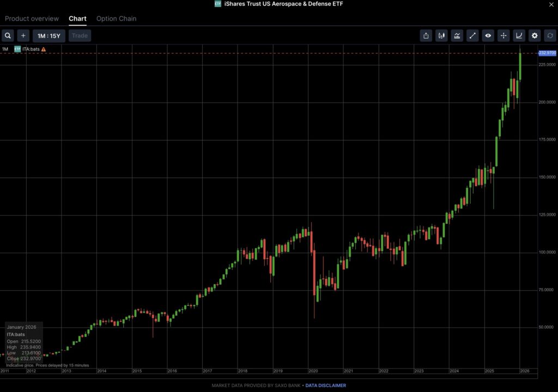This screenshot has width=558, height=392.
Task: Open the share/export chart icon
Action: 426,36
